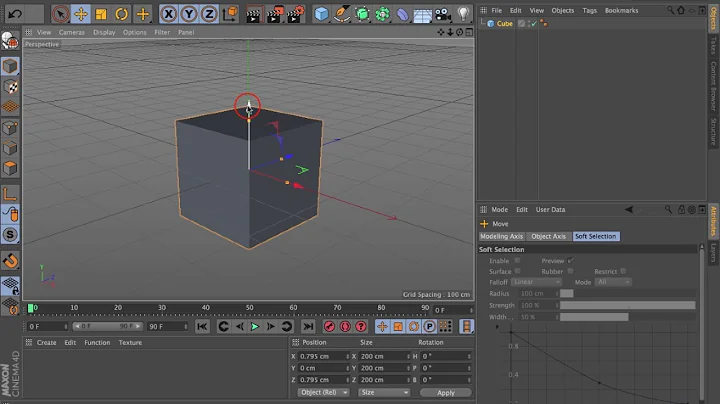Screen dimensions: 720x404
Task: Select the Live Selection tool
Action: 60,14
